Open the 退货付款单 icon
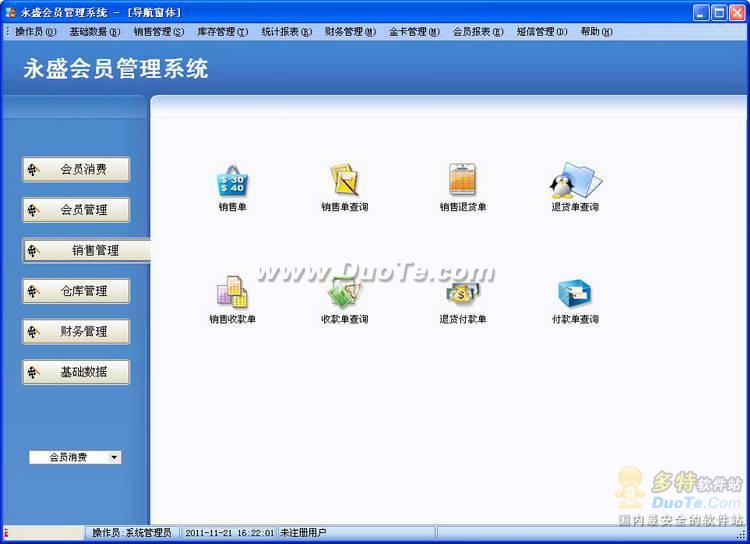Viewport: 750px width, 544px height. (x=462, y=294)
